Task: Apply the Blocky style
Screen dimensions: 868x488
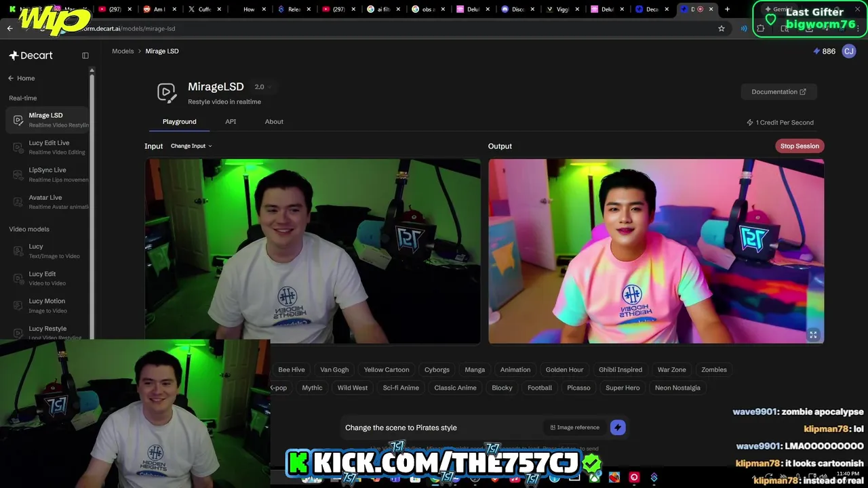Action: [x=502, y=388]
